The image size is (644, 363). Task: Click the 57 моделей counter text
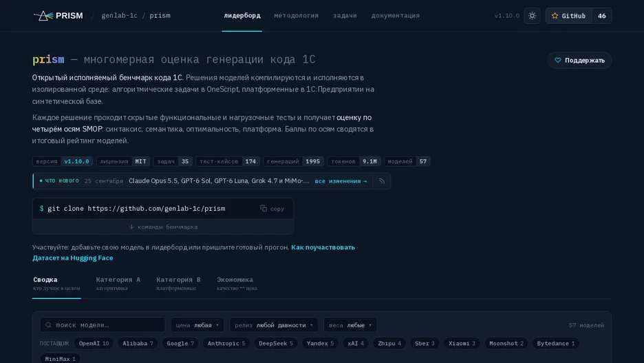[586, 325]
